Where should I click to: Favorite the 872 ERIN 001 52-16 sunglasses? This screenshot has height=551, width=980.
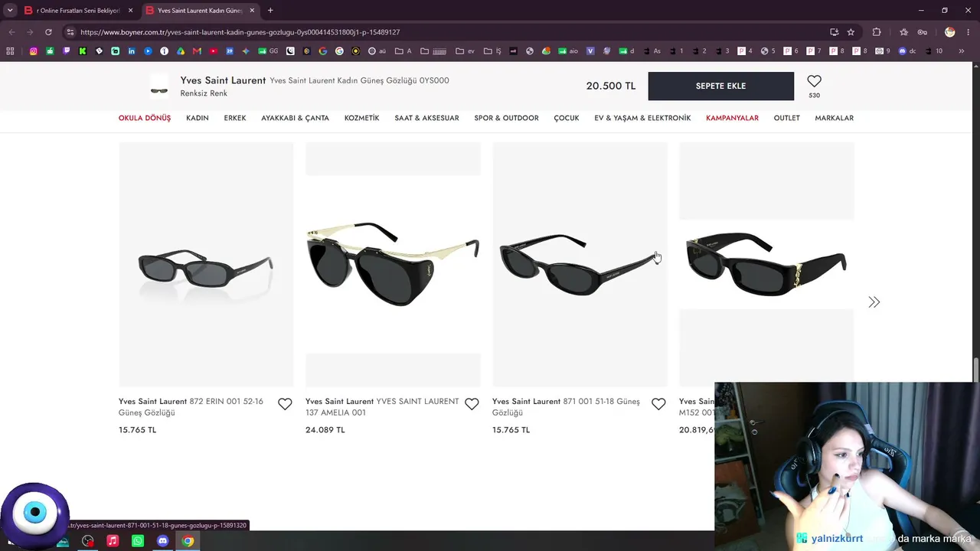pyautogui.click(x=285, y=404)
